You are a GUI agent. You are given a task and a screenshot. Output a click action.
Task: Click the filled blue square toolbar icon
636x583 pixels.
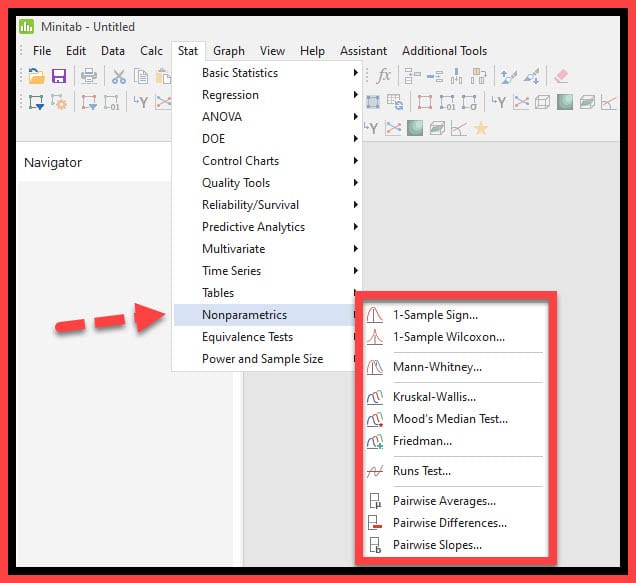(x=373, y=102)
